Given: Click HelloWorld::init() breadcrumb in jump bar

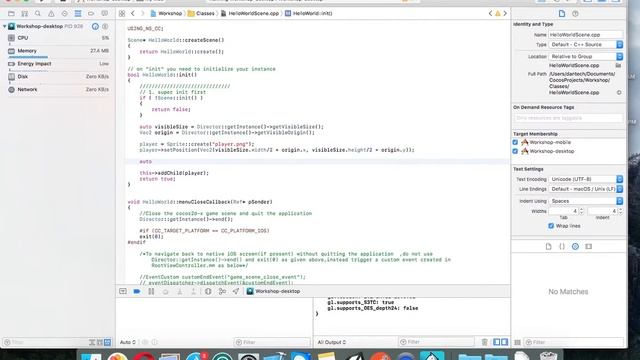Looking at the screenshot, I should pyautogui.click(x=309, y=13).
